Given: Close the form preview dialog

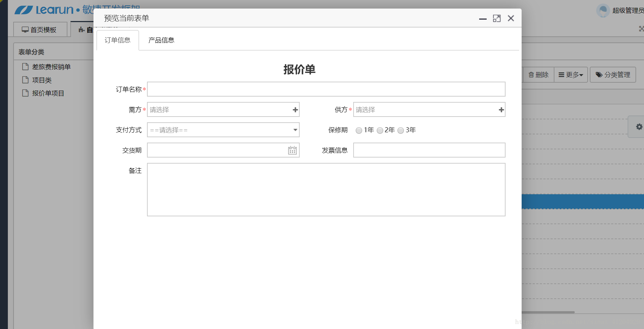Looking at the screenshot, I should coord(511,18).
